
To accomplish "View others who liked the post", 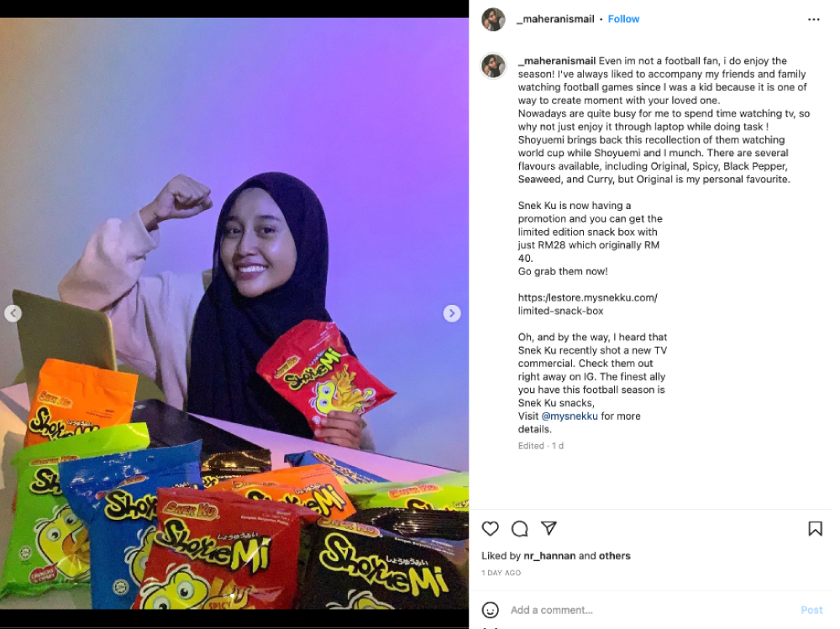I will 615,556.
